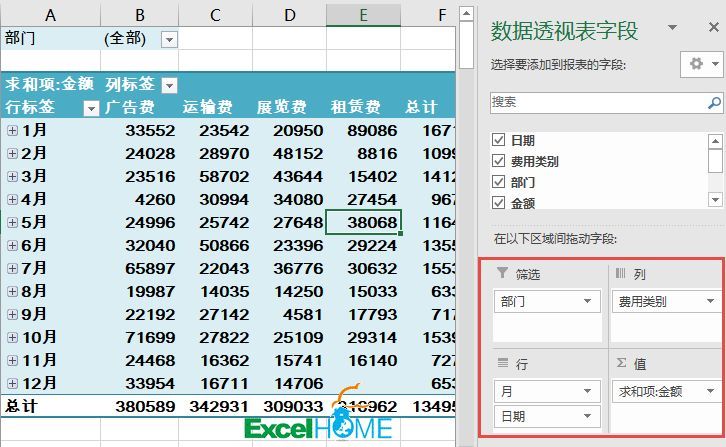Select cell with value 65897

pyautogui.click(x=139, y=269)
